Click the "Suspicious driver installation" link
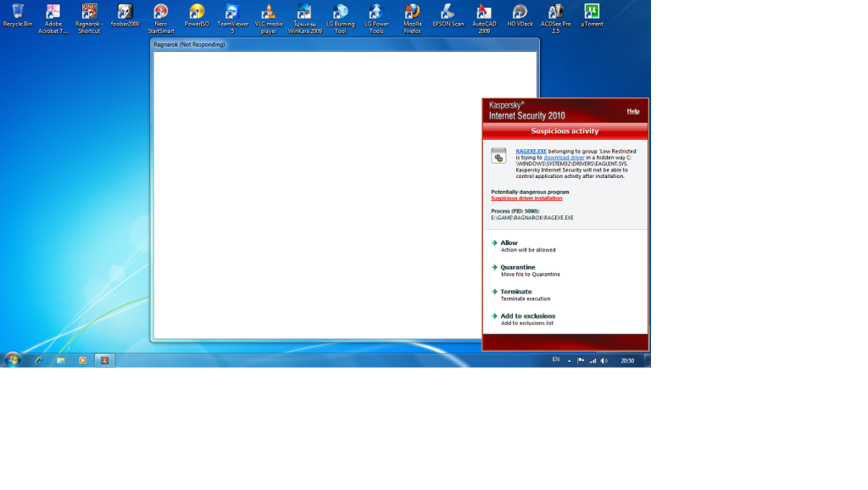 click(526, 198)
